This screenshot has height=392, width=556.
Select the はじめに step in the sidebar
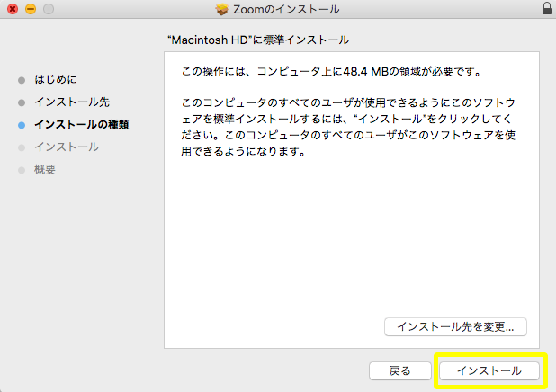click(56, 80)
